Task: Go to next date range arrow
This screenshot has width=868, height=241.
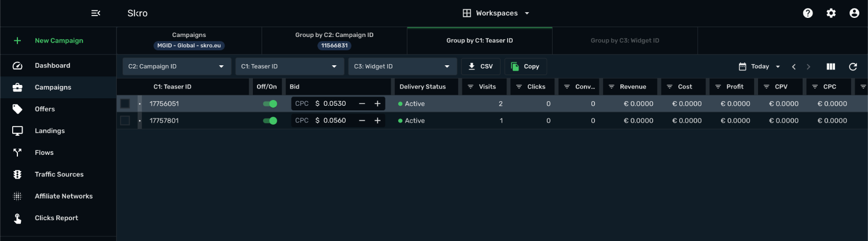Action: [x=808, y=66]
